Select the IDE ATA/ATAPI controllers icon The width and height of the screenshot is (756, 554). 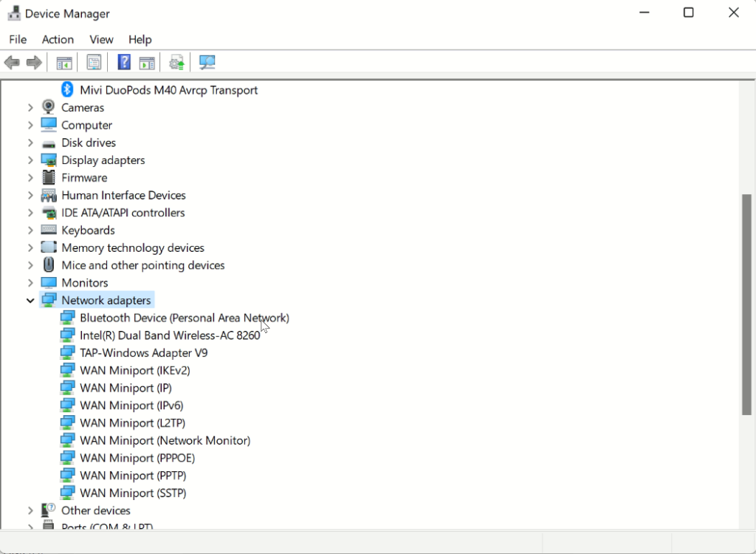click(x=49, y=212)
